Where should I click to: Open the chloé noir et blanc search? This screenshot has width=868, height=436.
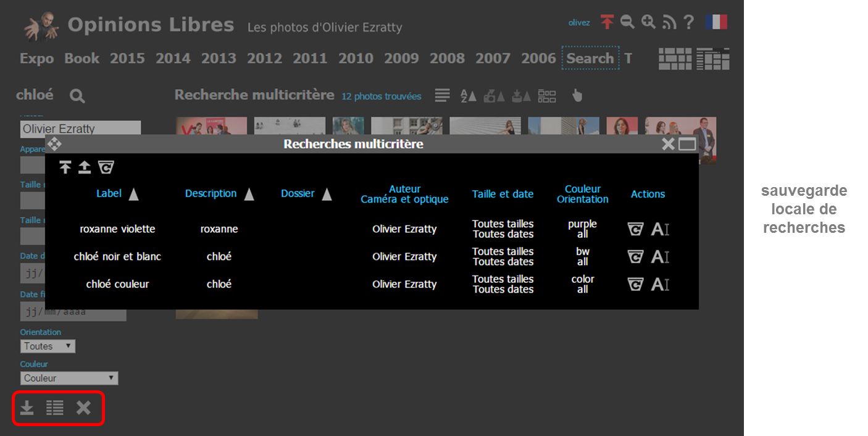coord(117,256)
